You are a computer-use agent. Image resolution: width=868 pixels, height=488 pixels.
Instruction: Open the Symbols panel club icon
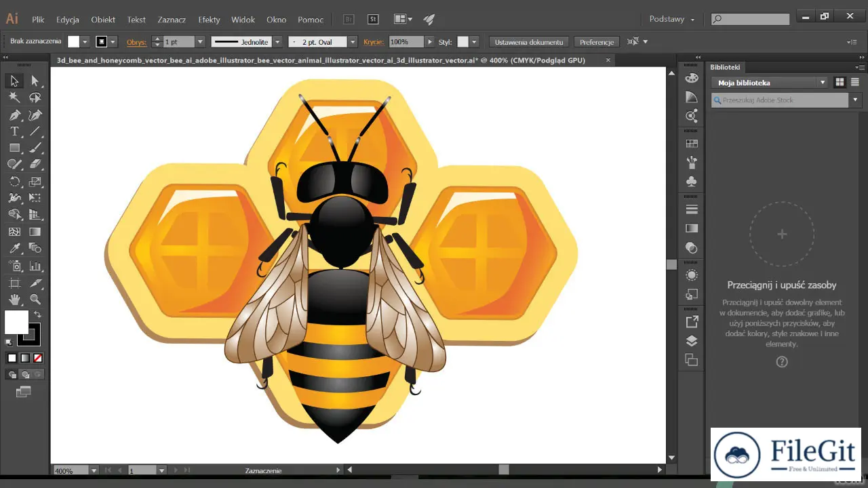(x=692, y=182)
